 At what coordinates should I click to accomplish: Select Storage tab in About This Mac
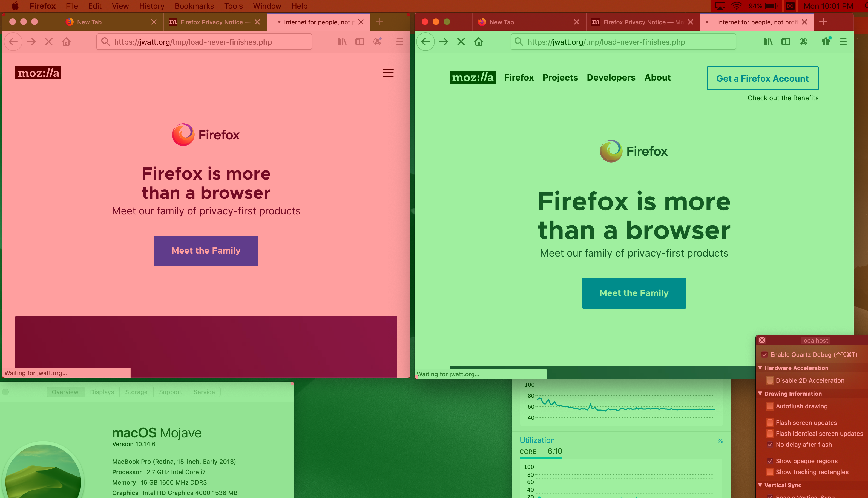[136, 392]
